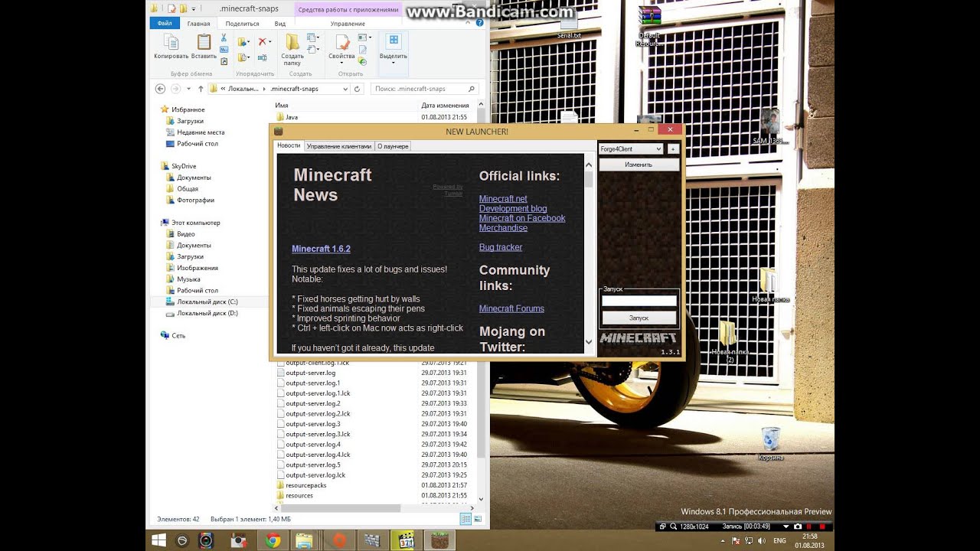The image size is (980, 551).
Task: Open recent locations dropdown next to forward
Action: (x=189, y=89)
